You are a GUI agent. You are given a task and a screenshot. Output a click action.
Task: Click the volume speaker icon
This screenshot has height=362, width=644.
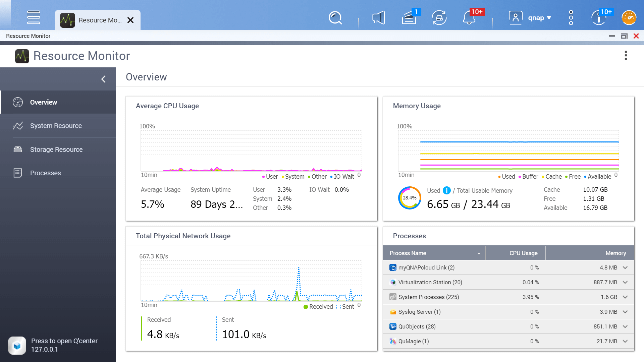click(x=378, y=18)
